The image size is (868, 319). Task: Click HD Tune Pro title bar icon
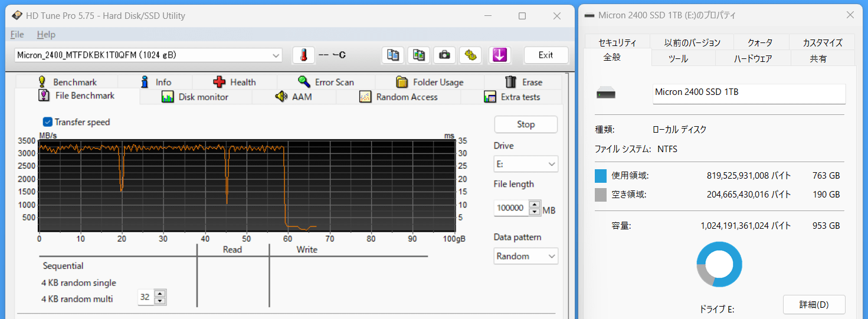(18, 15)
